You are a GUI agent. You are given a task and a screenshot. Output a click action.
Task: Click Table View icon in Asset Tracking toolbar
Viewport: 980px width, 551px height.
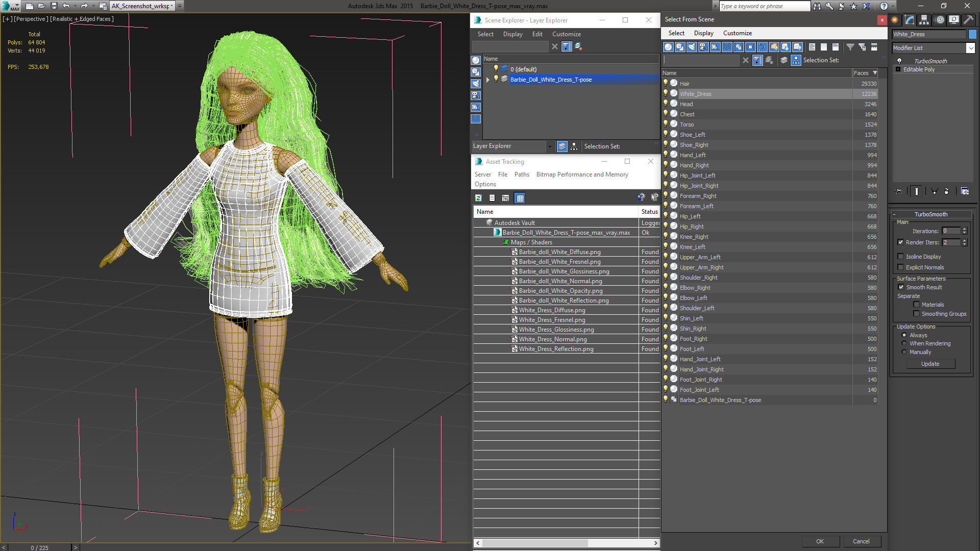520,198
